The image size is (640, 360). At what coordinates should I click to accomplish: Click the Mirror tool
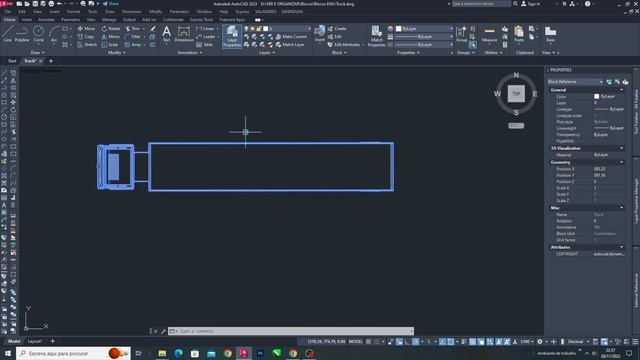coord(111,36)
